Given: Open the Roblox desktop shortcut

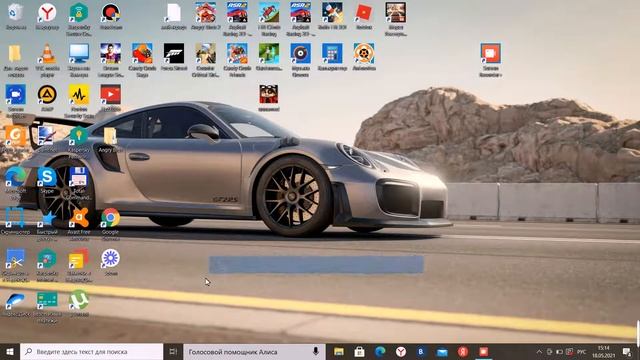Looking at the screenshot, I should pyautogui.click(x=364, y=12).
